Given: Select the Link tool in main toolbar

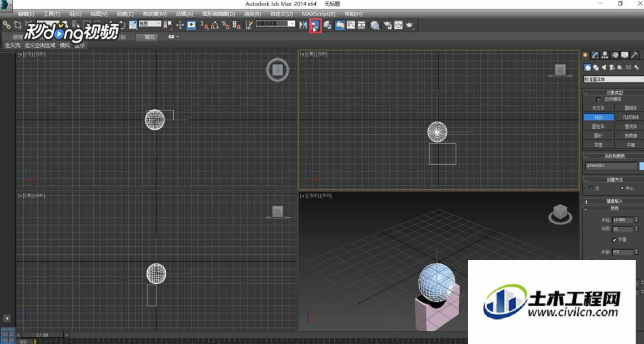Looking at the screenshot, I should [6, 25].
